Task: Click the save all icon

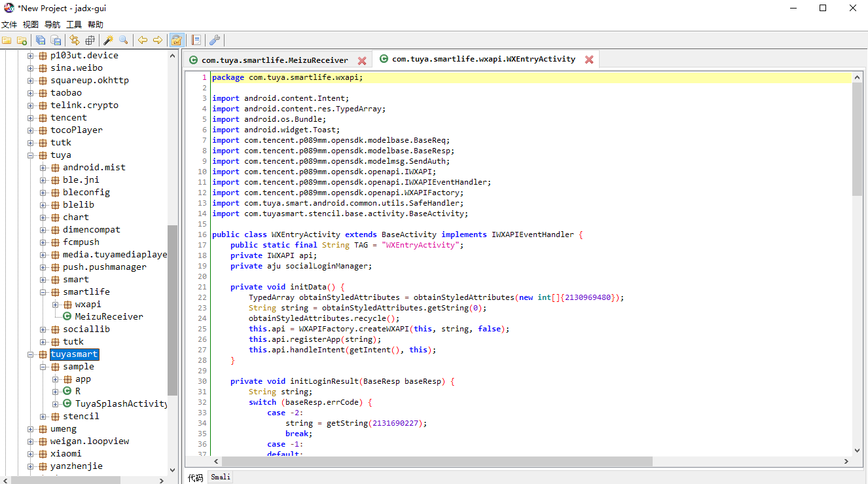Action: click(x=41, y=40)
